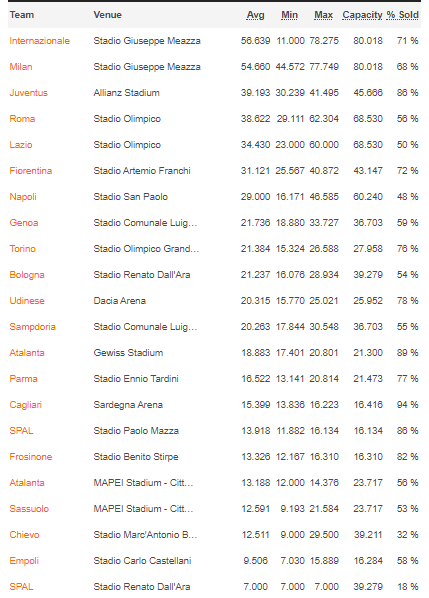Open the Fiorentina team link
This screenshot has height=598, width=429.
pos(31,170)
